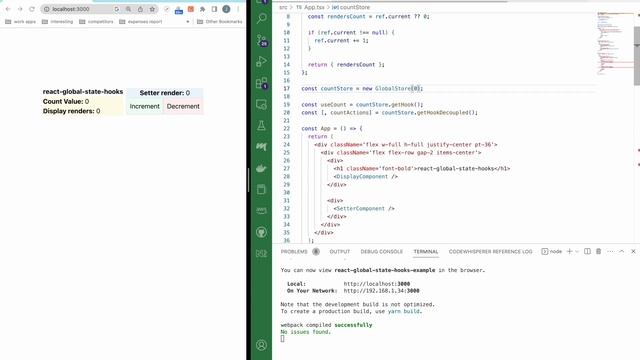640x360 pixels.
Task: Open the browser profile avatar
Action: 226,9
